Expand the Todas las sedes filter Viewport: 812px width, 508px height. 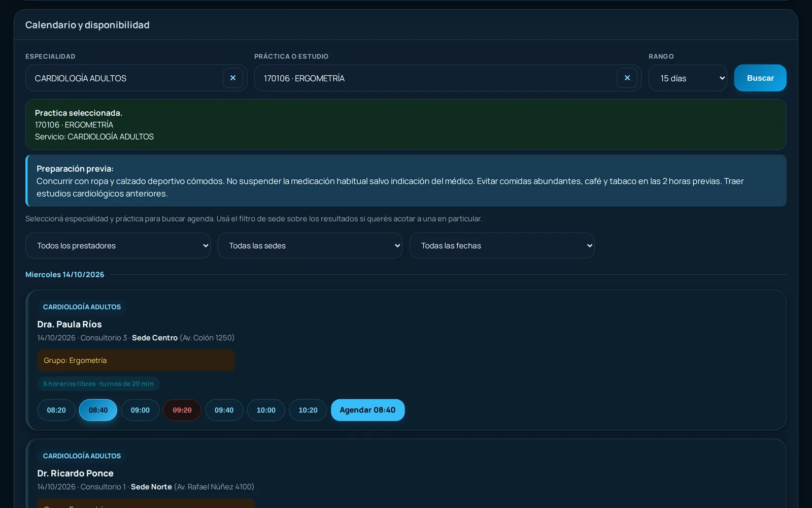tap(310, 246)
